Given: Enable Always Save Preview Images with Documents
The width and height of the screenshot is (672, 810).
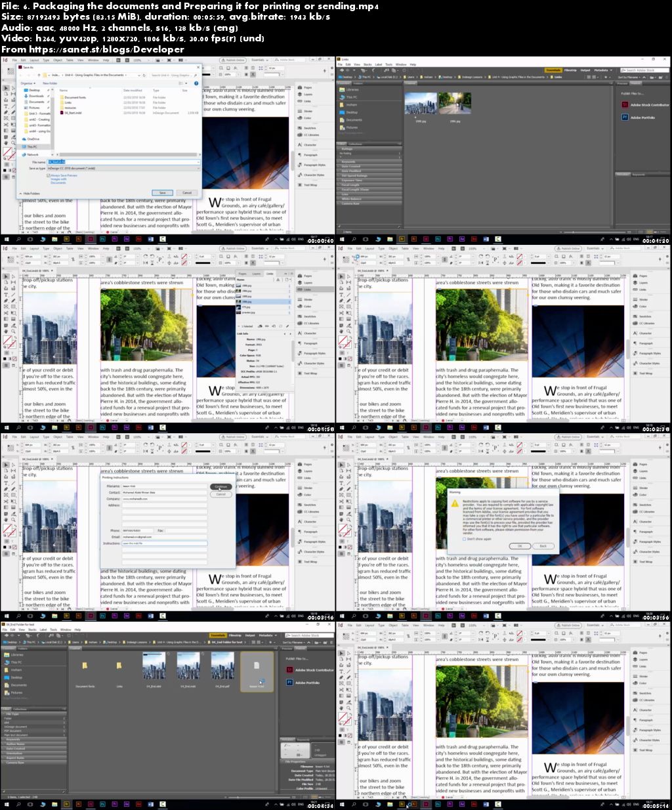Looking at the screenshot, I should pos(49,175).
